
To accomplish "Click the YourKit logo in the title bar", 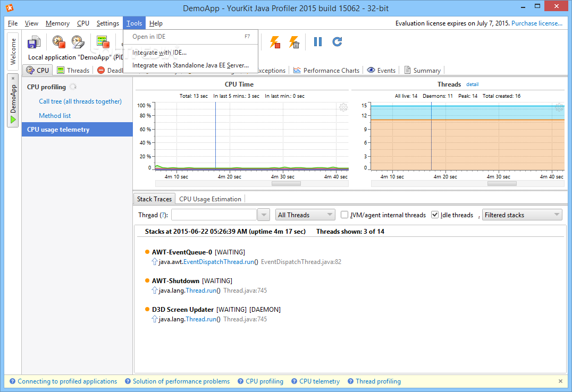I will (x=9, y=7).
